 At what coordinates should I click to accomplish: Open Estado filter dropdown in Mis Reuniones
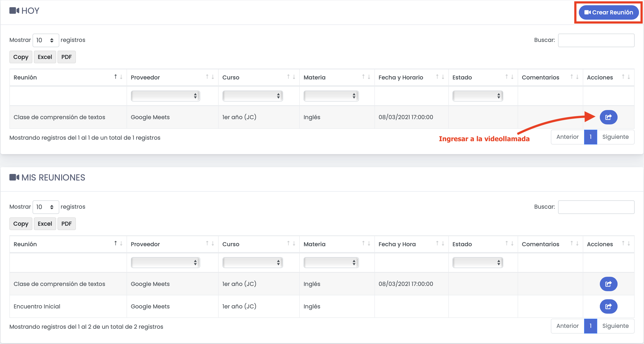477,263
